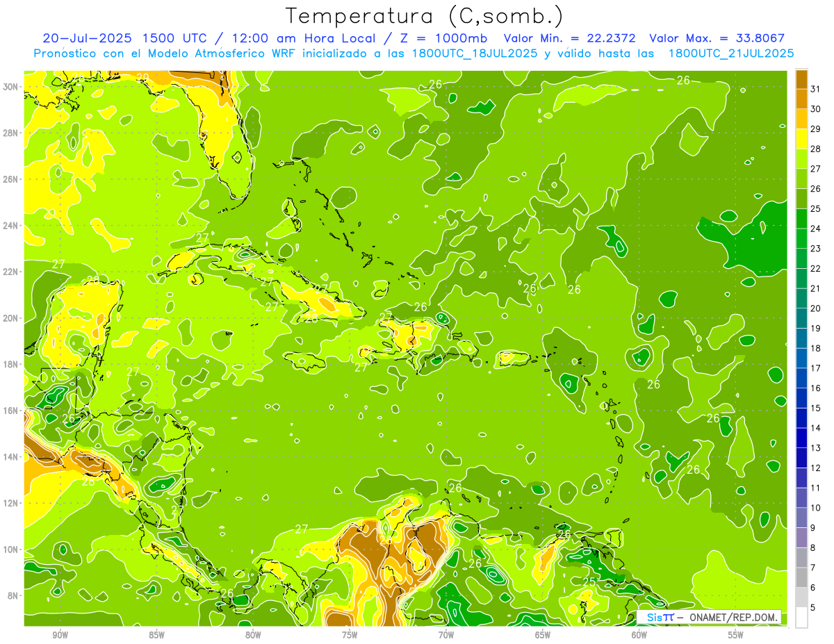Click the legend value 31
Viewport: 834px width, 644px height.
815,89
